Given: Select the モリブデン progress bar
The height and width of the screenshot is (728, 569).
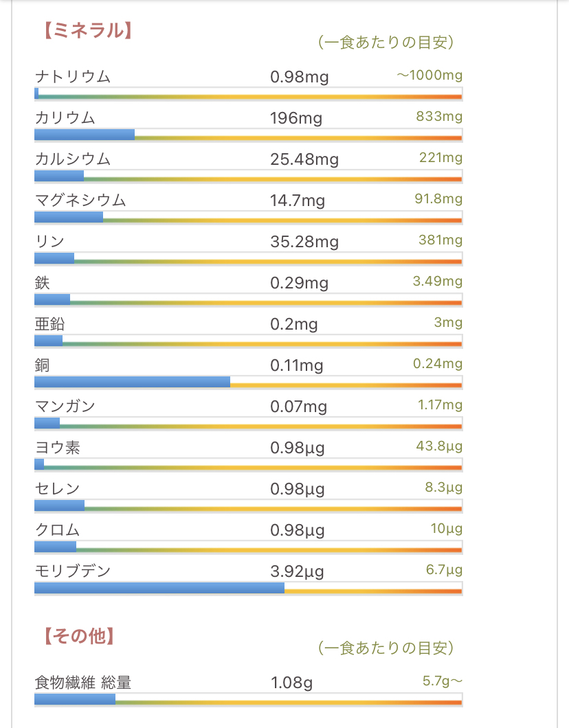Looking at the screenshot, I should (248, 588).
